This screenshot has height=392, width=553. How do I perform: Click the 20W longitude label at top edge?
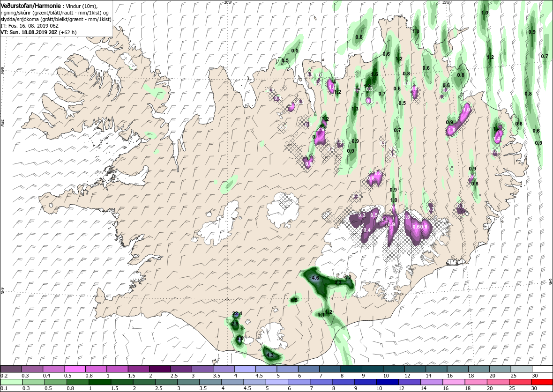tap(228, 2)
